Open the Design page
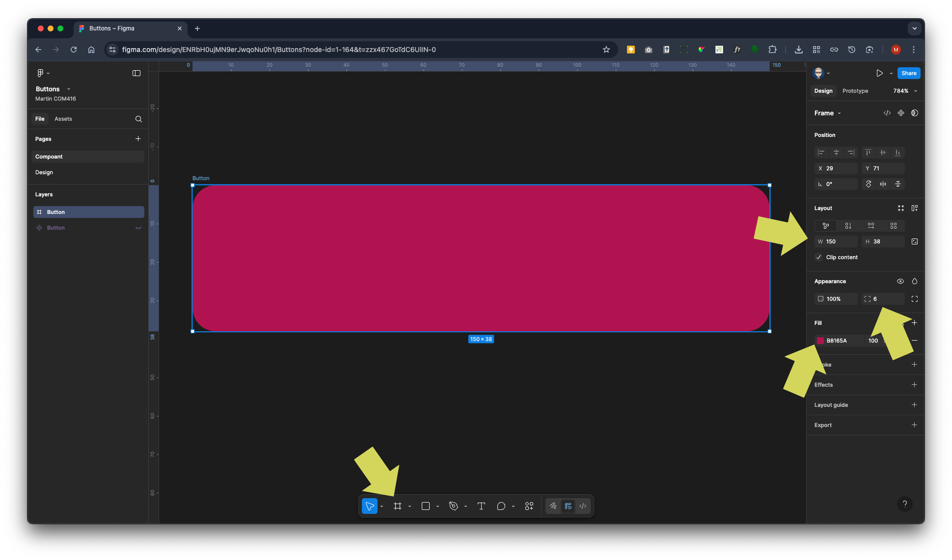The height and width of the screenshot is (560, 952). click(44, 172)
